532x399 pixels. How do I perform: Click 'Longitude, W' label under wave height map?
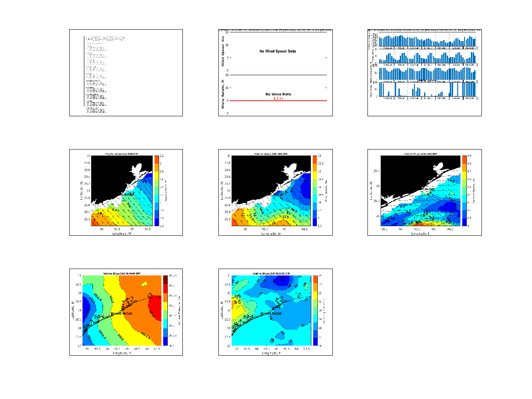122,233
